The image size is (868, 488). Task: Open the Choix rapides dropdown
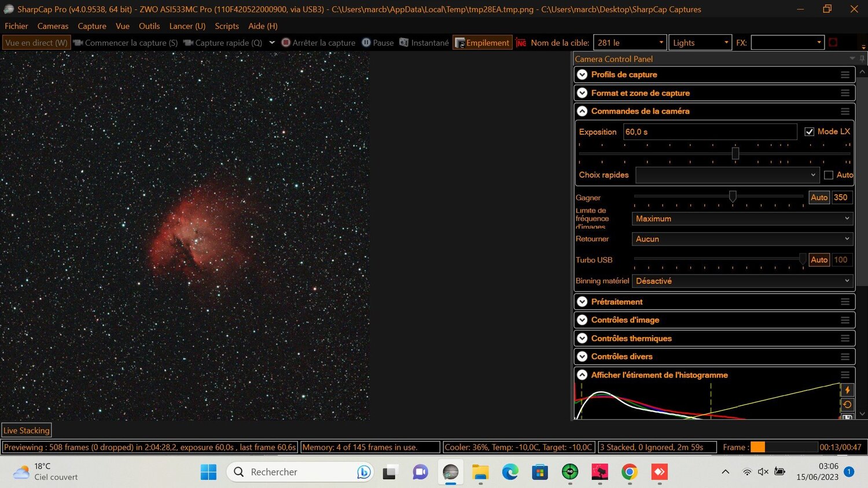tap(727, 175)
